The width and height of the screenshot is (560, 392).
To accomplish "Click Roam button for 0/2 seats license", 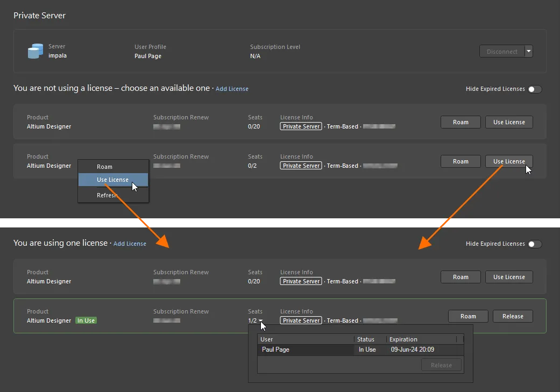I will point(460,161).
